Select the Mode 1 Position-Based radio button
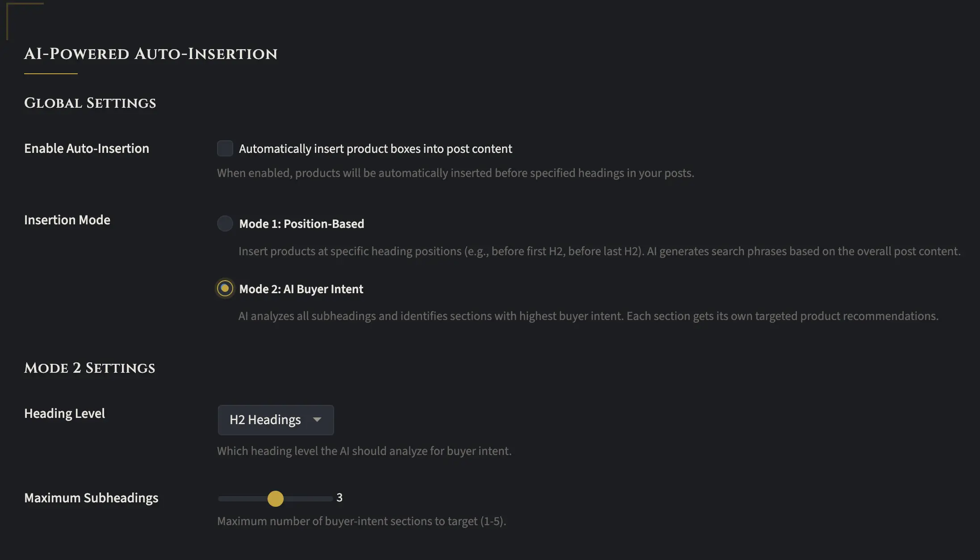 [x=225, y=223]
